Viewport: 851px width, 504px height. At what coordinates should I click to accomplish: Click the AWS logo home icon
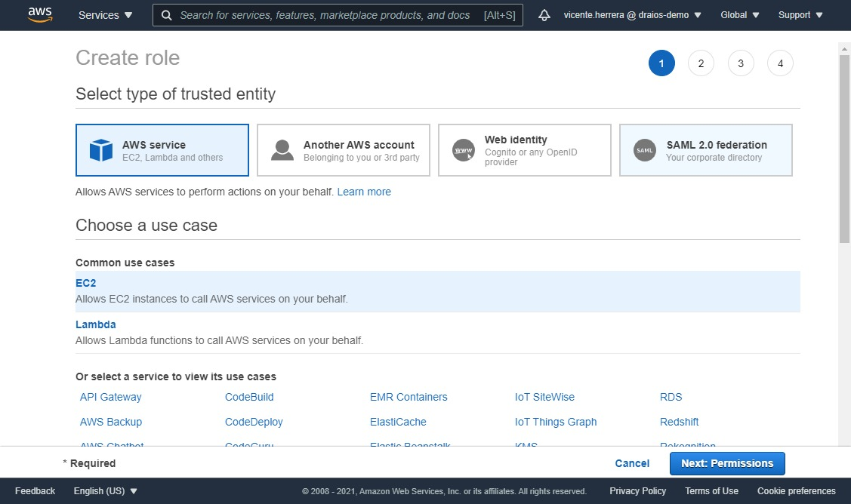tap(40, 14)
